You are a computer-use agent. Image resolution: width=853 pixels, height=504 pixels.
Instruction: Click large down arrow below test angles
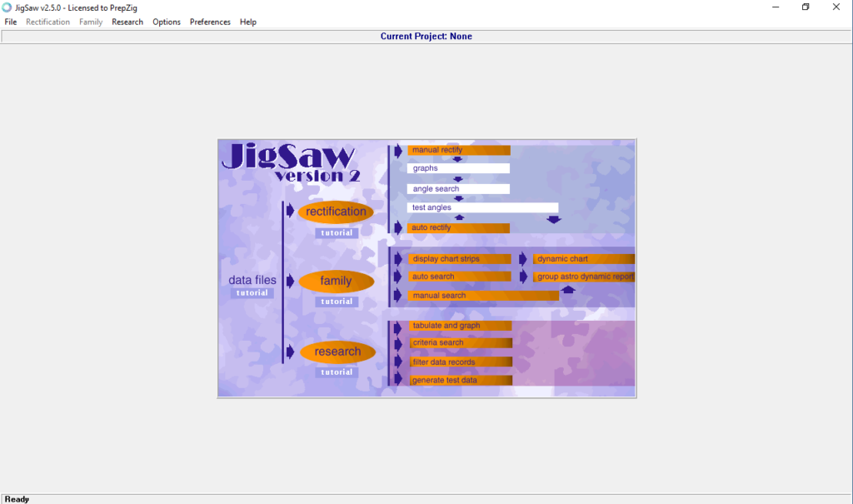[554, 220]
